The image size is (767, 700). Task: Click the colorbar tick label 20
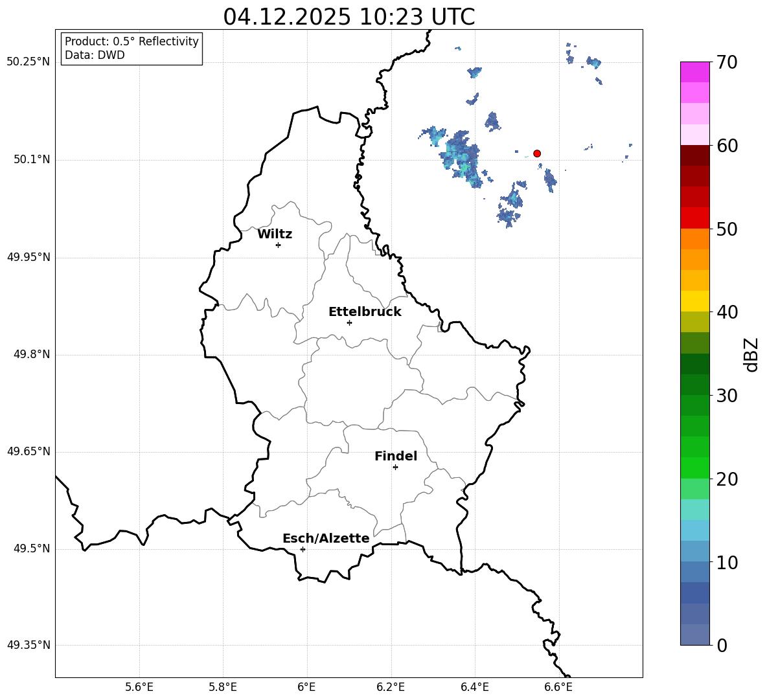(727, 479)
